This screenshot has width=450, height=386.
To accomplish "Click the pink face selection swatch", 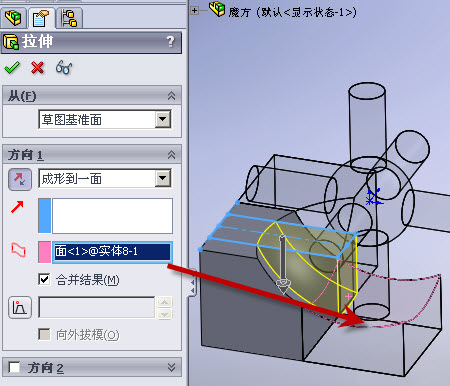I will (x=45, y=252).
